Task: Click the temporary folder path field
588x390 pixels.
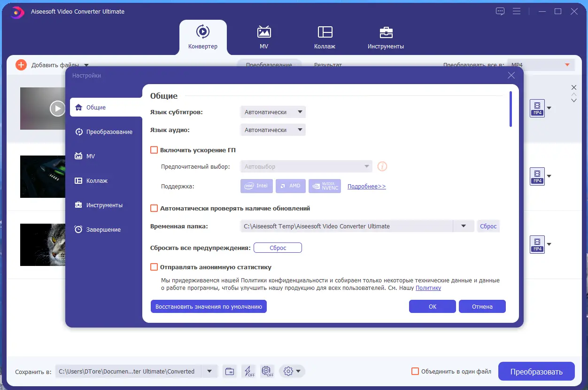Action: pos(346,226)
